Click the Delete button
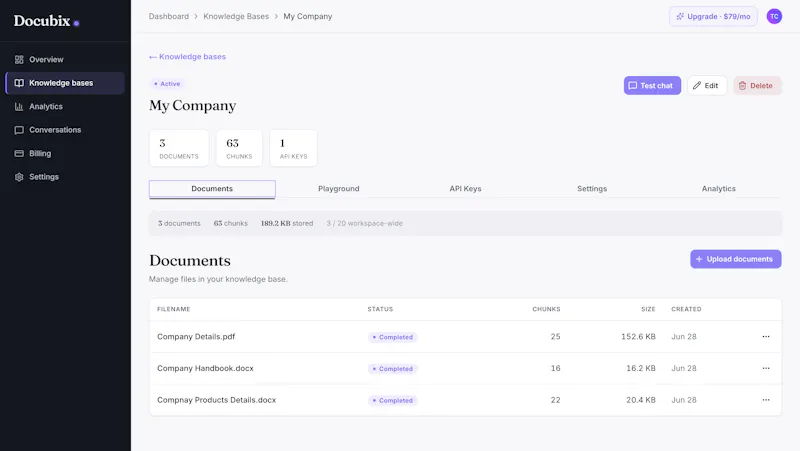800x451 pixels. tap(757, 86)
